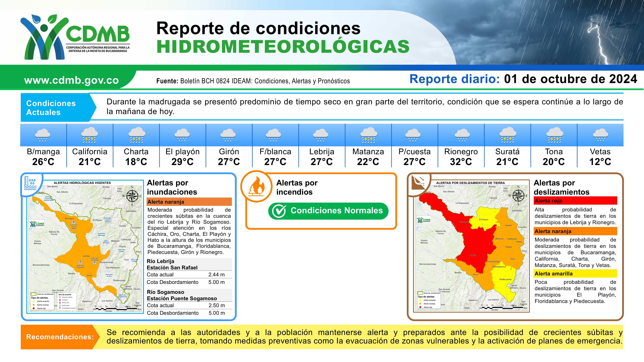Click the flood water-level gauge icon
Viewport: 644px width, 362px height.
[30, 183]
